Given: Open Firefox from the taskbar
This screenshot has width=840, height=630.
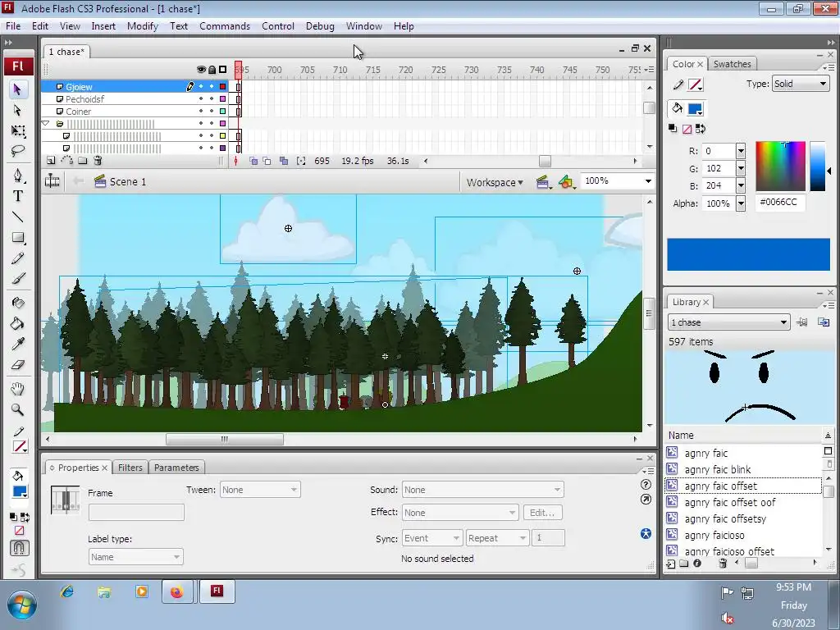Looking at the screenshot, I should pyautogui.click(x=177, y=592).
